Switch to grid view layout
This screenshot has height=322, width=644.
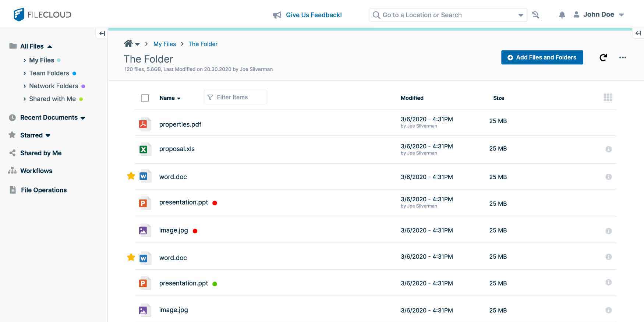click(x=608, y=98)
